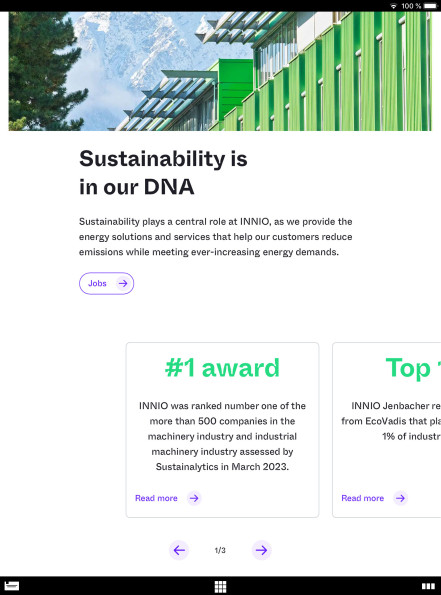Click the Sustainability is in our DNA heading
The image size is (441, 595).
click(x=163, y=173)
